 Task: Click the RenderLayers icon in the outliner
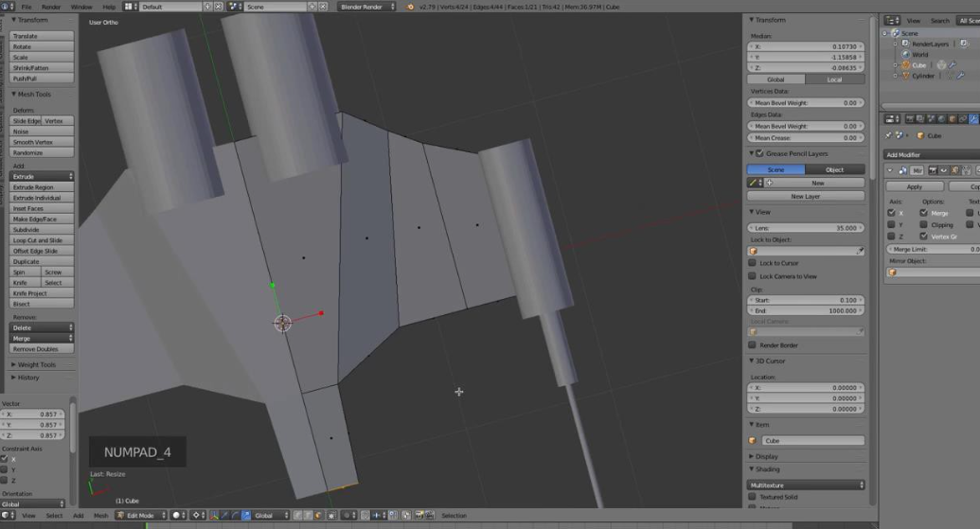point(905,44)
